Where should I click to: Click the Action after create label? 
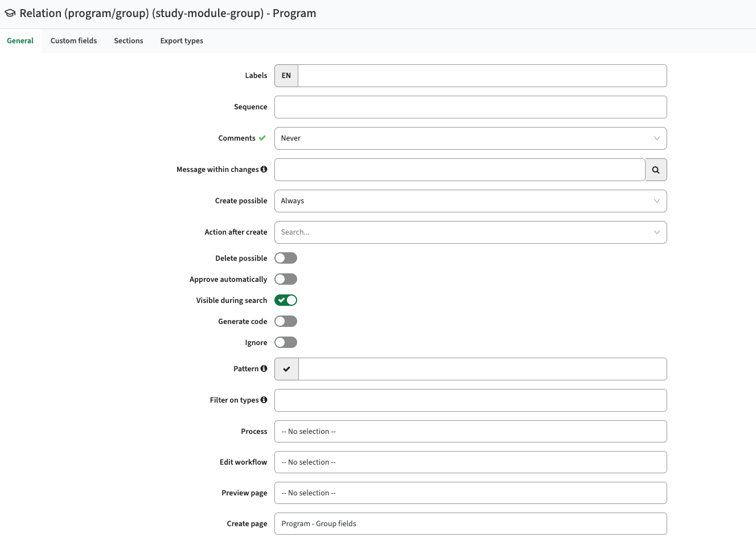coord(236,232)
